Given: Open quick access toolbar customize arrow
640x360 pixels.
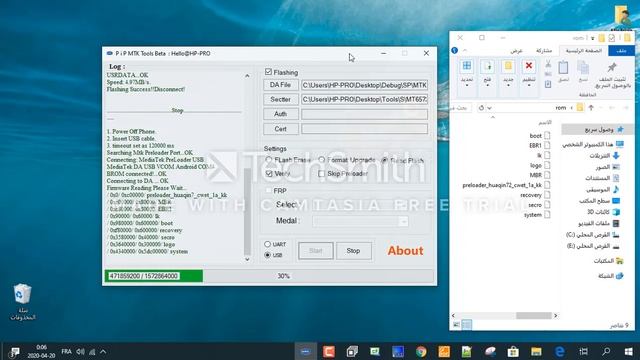Looking at the screenshot, I should tap(593, 38).
